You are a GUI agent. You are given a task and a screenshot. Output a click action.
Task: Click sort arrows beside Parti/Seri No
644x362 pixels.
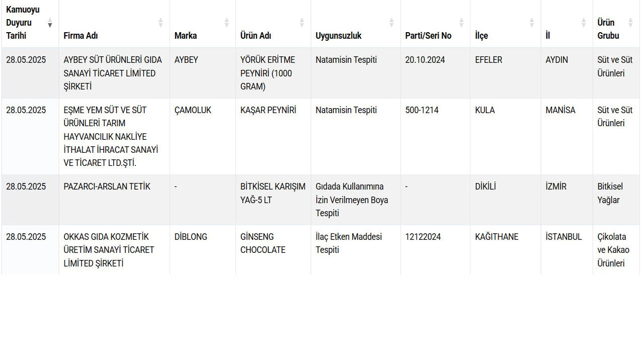[x=461, y=23]
